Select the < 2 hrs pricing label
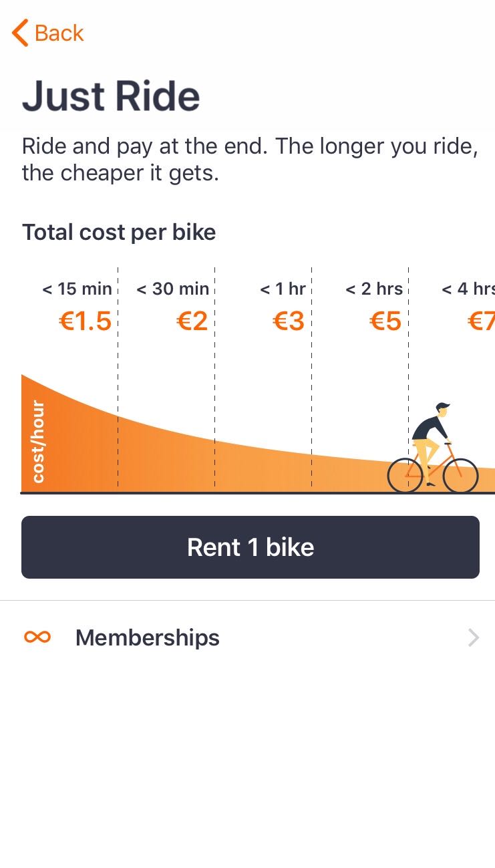495x868 pixels. 374,289
